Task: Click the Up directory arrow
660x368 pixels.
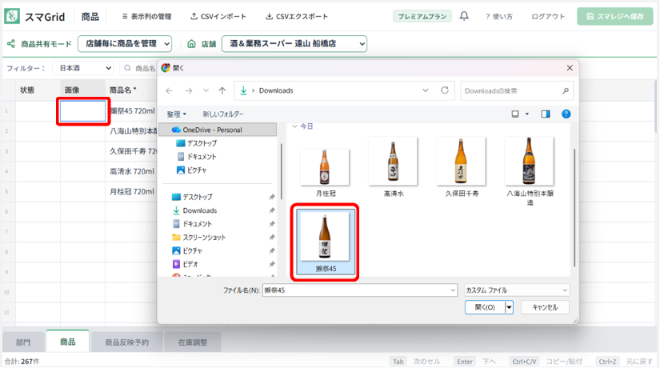Action: pos(222,91)
